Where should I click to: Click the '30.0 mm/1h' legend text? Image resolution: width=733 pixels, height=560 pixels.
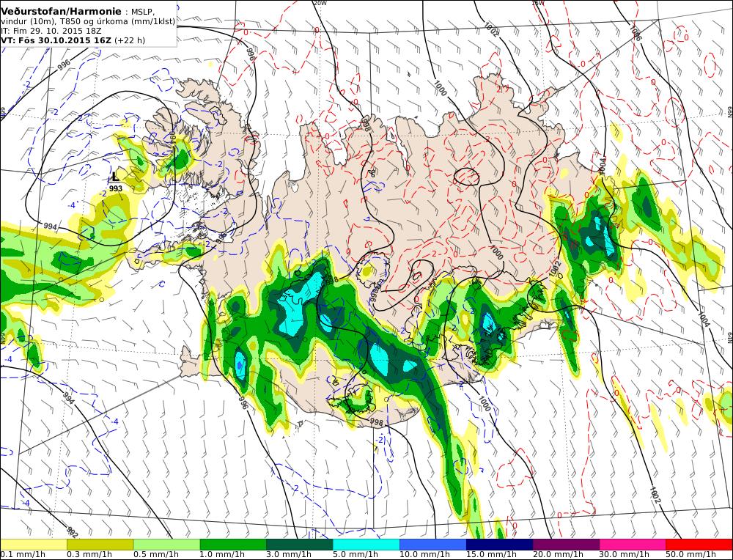pyautogui.click(x=625, y=554)
